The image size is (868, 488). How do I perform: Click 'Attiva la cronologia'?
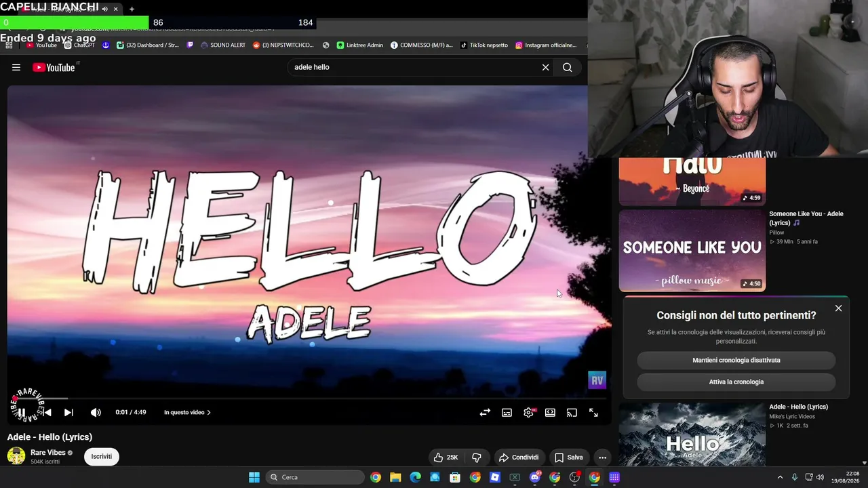[x=736, y=382]
